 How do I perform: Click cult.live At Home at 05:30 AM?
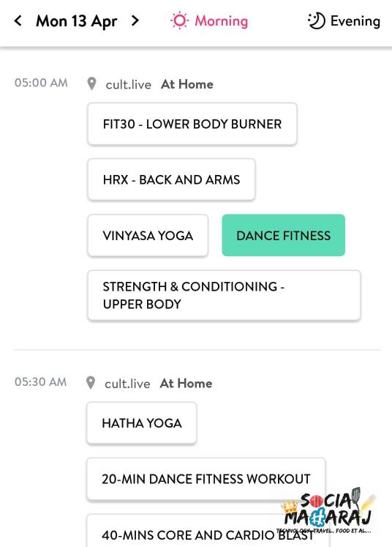tap(158, 384)
